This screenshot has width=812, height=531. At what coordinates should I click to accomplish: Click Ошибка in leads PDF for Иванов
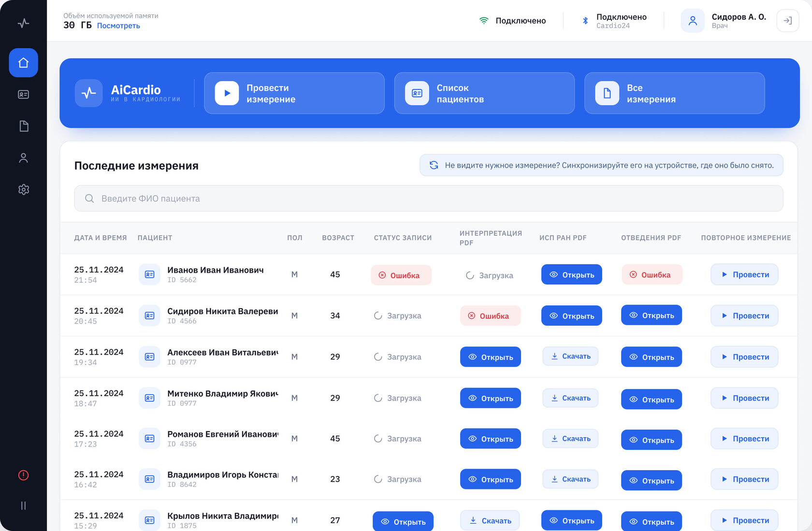tap(652, 274)
